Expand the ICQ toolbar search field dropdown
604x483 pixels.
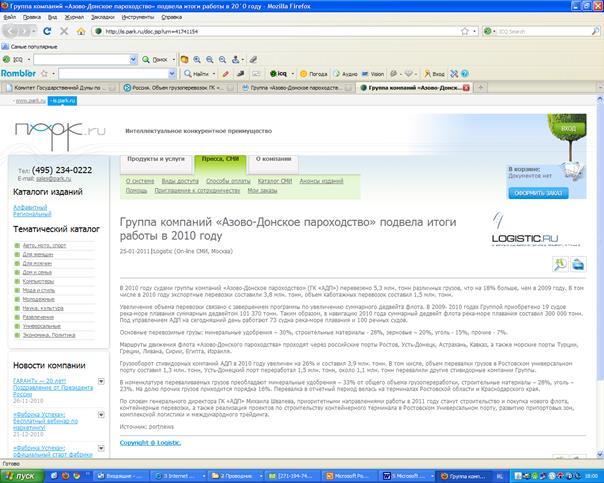pos(133,60)
